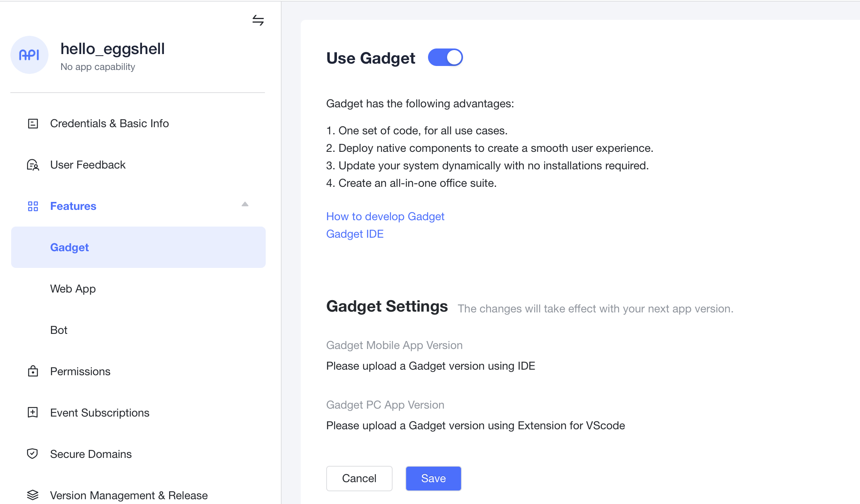Screen dimensions: 860x504
Task: Click the sidebar collapse arrows icon
Action: click(x=258, y=20)
